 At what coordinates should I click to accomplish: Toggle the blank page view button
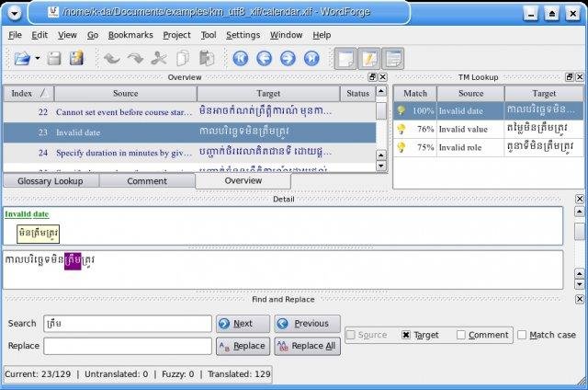tap(345, 59)
